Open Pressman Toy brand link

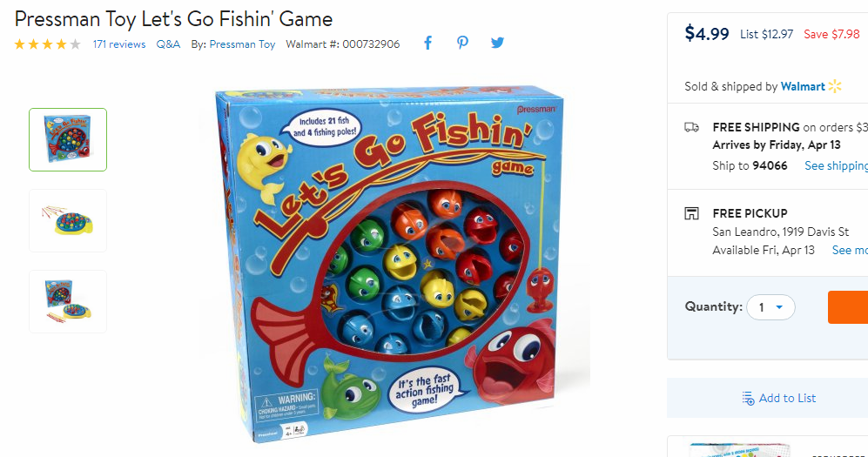(242, 44)
